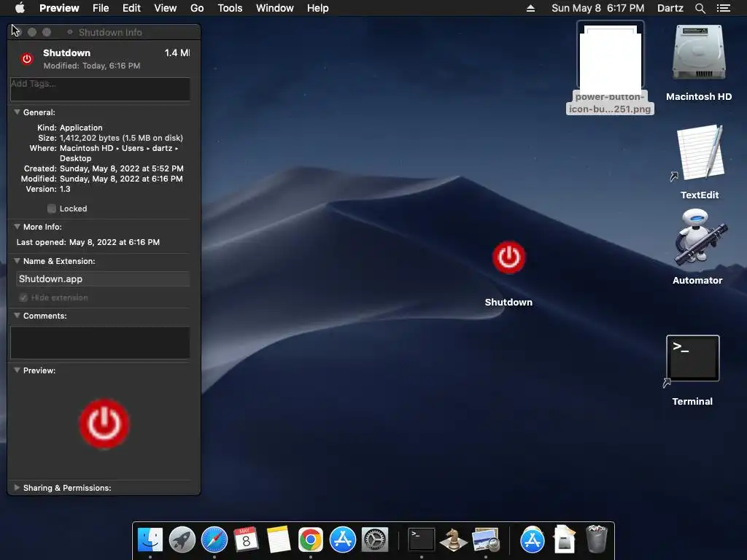Open the Edit menu
The width and height of the screenshot is (747, 560).
point(131,8)
